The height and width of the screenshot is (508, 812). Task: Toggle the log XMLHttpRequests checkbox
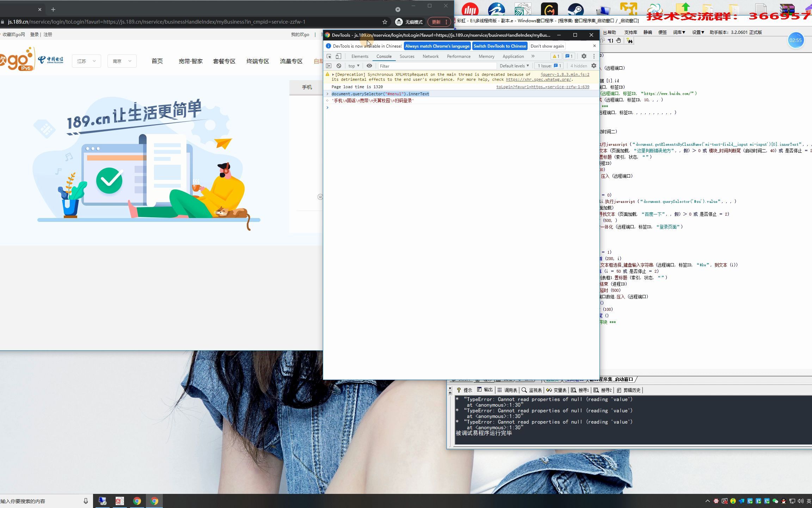click(x=594, y=66)
